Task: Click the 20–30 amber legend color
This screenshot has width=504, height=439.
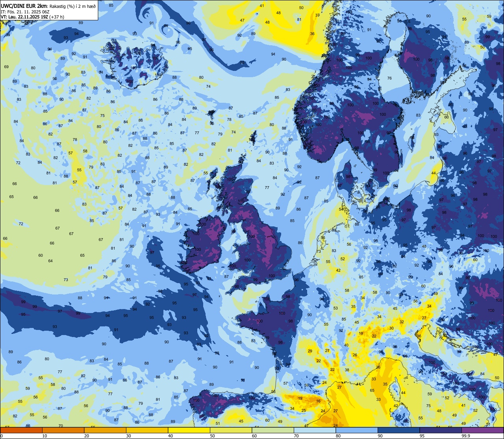Action: 105,430
